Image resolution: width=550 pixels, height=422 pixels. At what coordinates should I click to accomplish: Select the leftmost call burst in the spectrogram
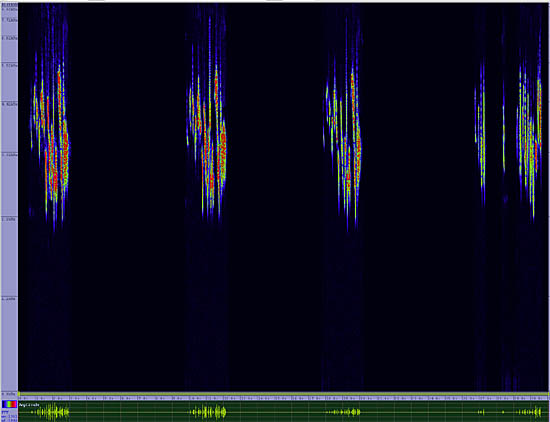pos(50,123)
